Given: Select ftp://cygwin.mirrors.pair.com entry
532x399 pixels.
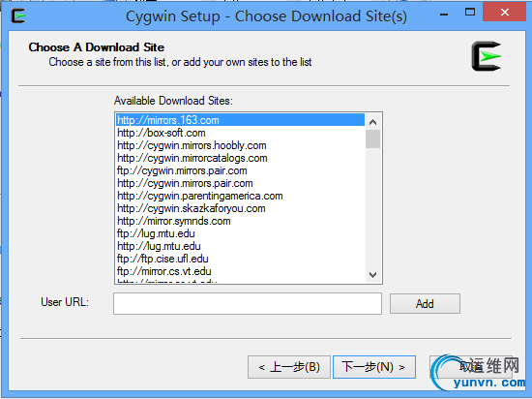Looking at the screenshot, I should click(240, 170).
